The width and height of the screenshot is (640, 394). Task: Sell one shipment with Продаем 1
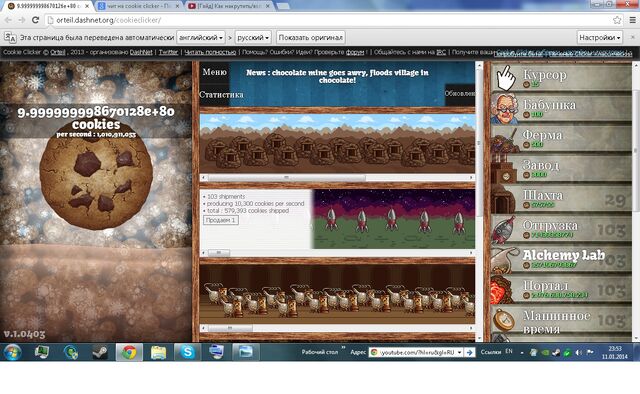tap(221, 220)
